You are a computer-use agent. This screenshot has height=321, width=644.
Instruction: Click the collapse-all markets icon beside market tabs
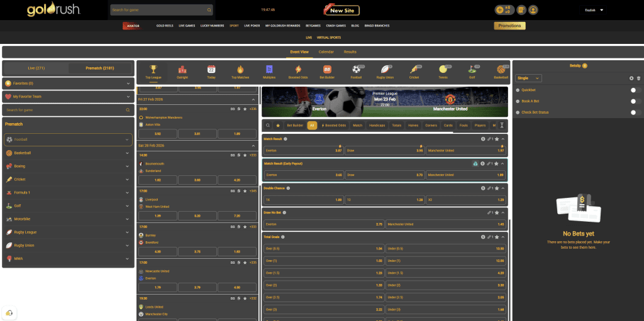[x=502, y=126]
